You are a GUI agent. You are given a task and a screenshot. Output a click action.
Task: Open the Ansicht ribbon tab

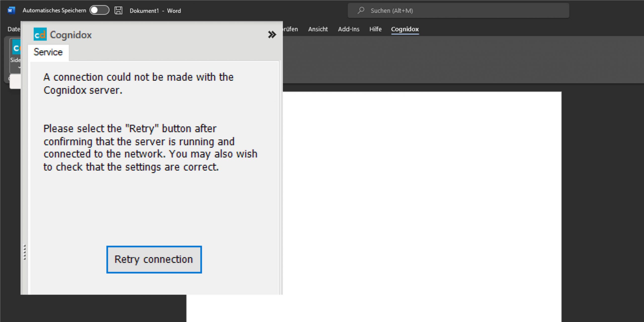coord(318,29)
